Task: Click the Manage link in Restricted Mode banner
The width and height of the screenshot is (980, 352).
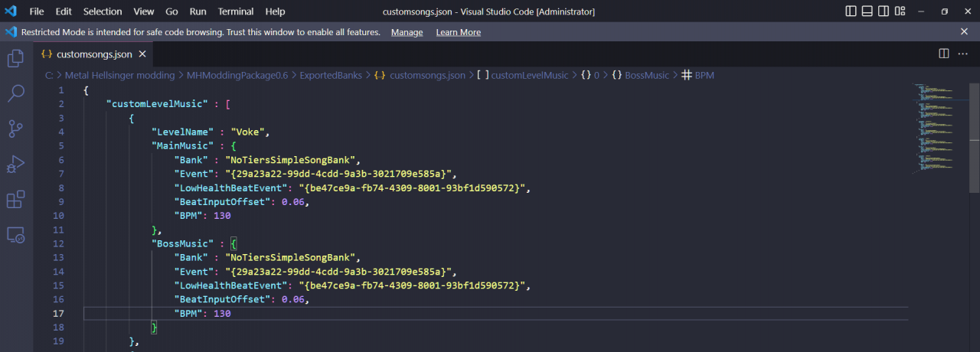Action: pyautogui.click(x=407, y=32)
